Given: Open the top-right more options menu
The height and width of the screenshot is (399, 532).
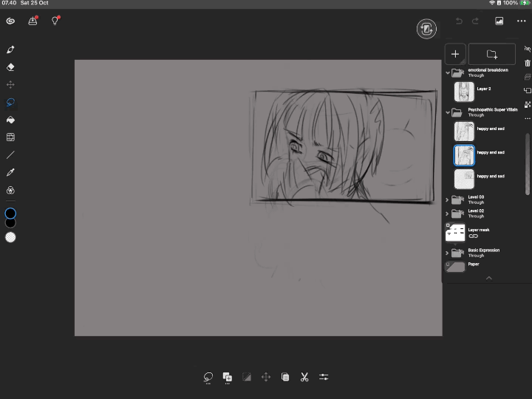Looking at the screenshot, I should pyautogui.click(x=521, y=21).
